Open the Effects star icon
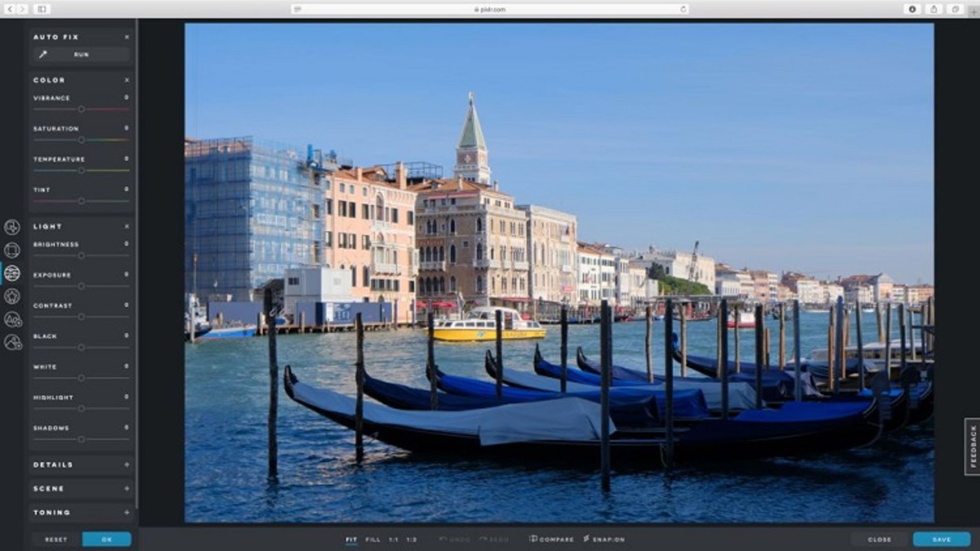Screen dimensions: 980x551 click(x=12, y=296)
